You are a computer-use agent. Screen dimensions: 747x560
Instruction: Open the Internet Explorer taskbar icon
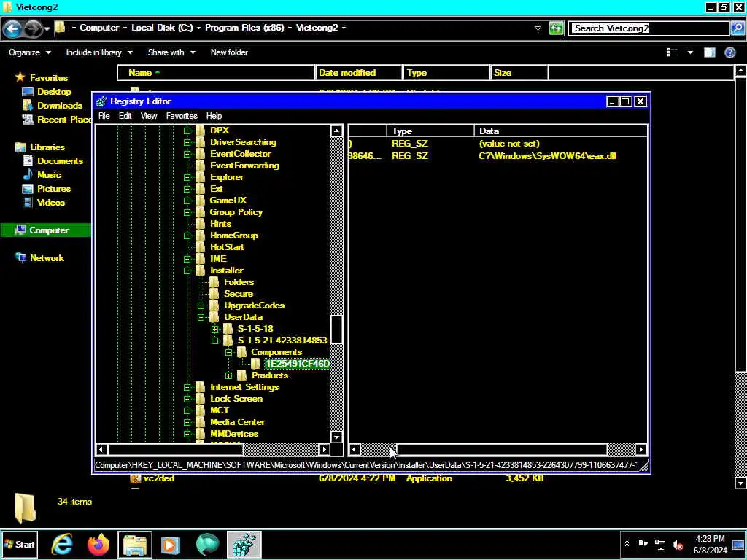(x=62, y=544)
